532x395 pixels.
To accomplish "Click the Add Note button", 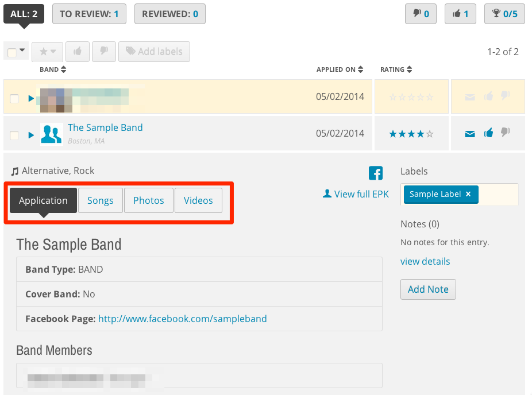I will click(x=428, y=289).
